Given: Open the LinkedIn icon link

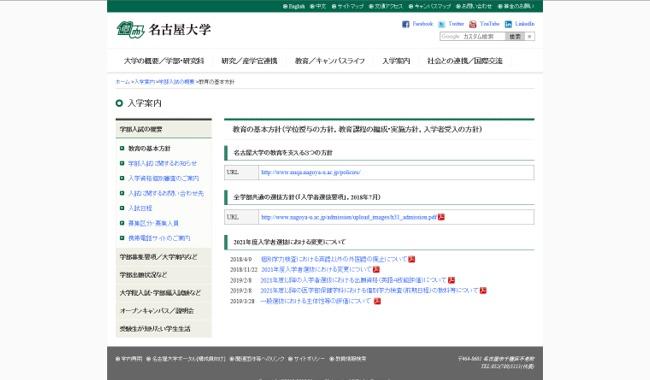Looking at the screenshot, I should [x=509, y=24].
